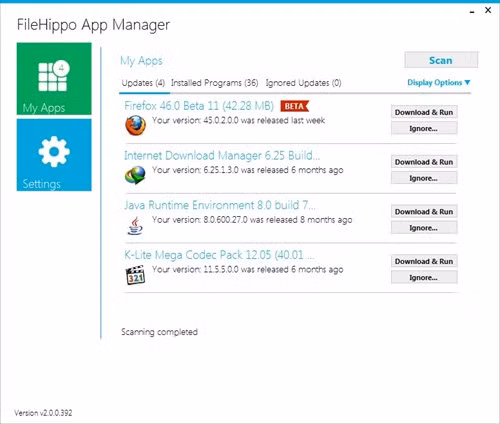This screenshot has height=424, width=500.
Task: Open Internet Download Manager 6.25 title link
Action: [x=222, y=156]
